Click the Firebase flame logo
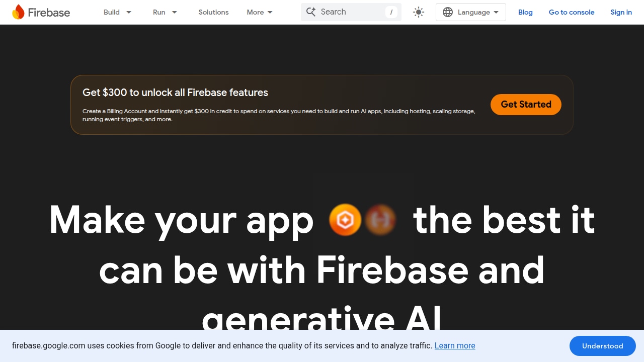 [x=18, y=12]
